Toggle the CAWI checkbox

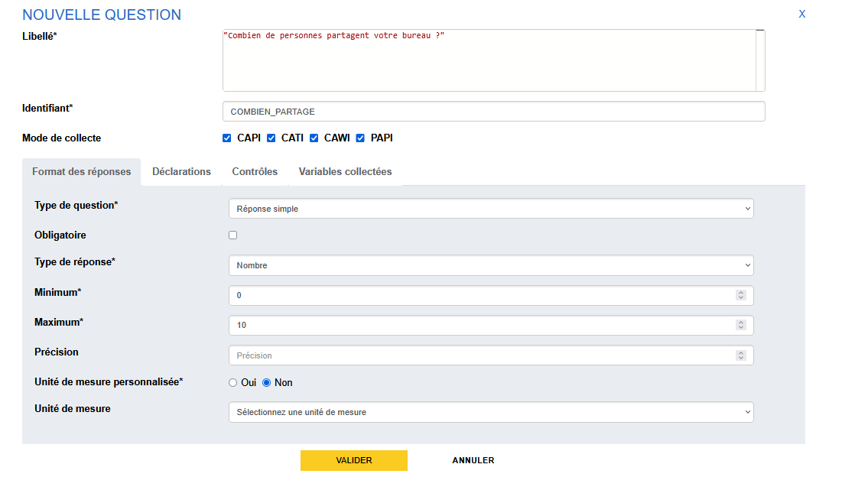click(314, 138)
